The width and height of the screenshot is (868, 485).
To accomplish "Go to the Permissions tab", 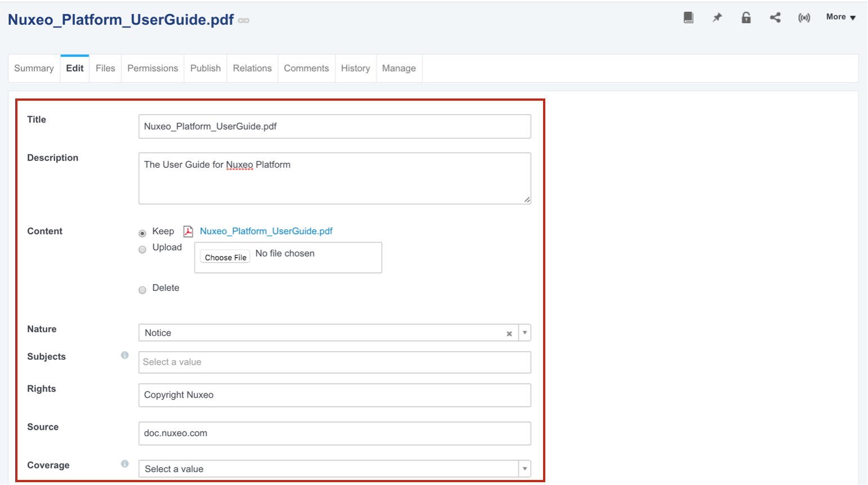I will click(x=152, y=68).
